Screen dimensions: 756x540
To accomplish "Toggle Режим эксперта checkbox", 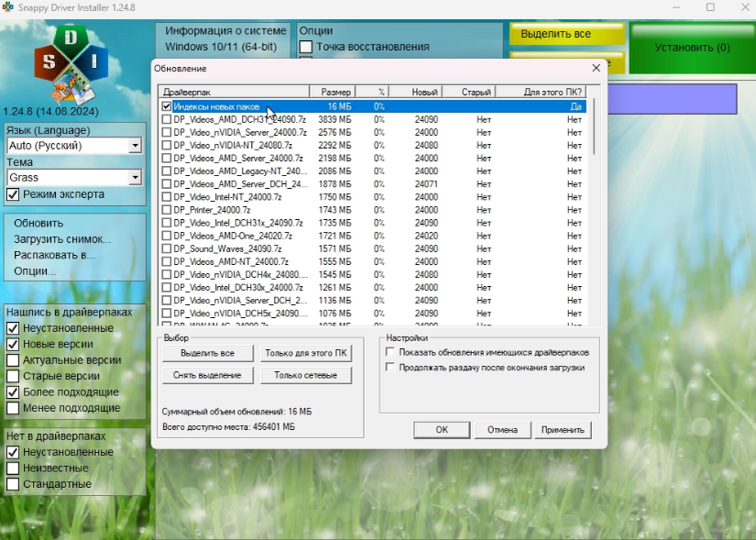I will [x=13, y=194].
